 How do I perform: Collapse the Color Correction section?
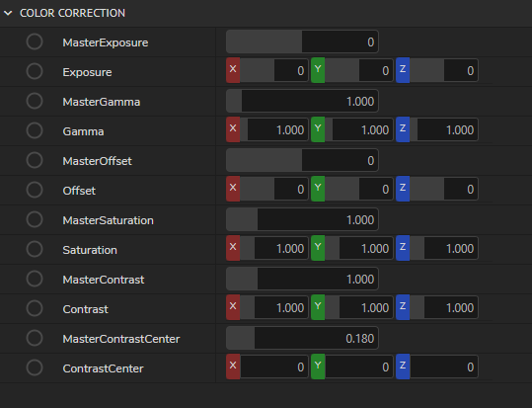(x=8, y=13)
